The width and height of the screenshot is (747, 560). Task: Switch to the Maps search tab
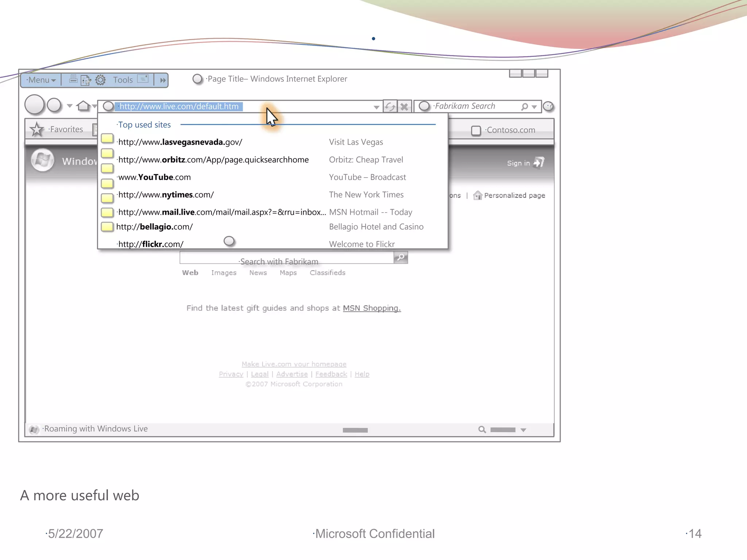tap(288, 273)
